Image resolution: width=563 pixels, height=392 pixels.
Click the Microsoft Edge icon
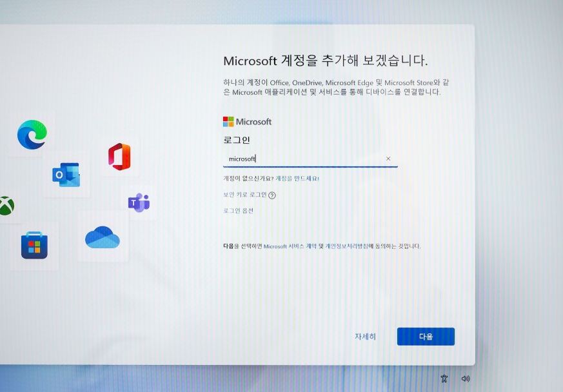[x=32, y=135]
